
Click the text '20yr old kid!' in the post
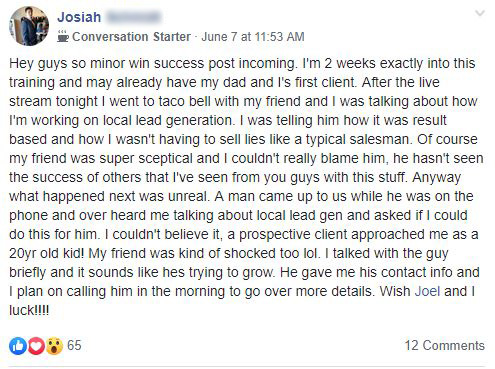(47, 253)
